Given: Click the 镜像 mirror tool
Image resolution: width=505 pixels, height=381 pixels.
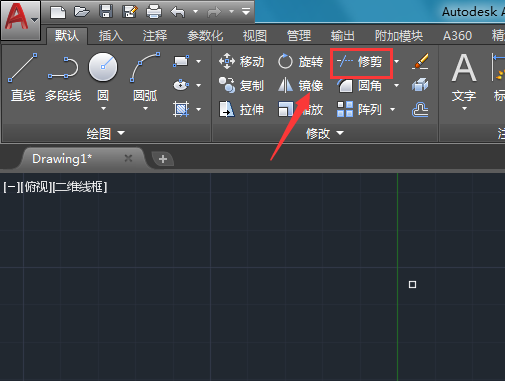Looking at the screenshot, I should [301, 86].
